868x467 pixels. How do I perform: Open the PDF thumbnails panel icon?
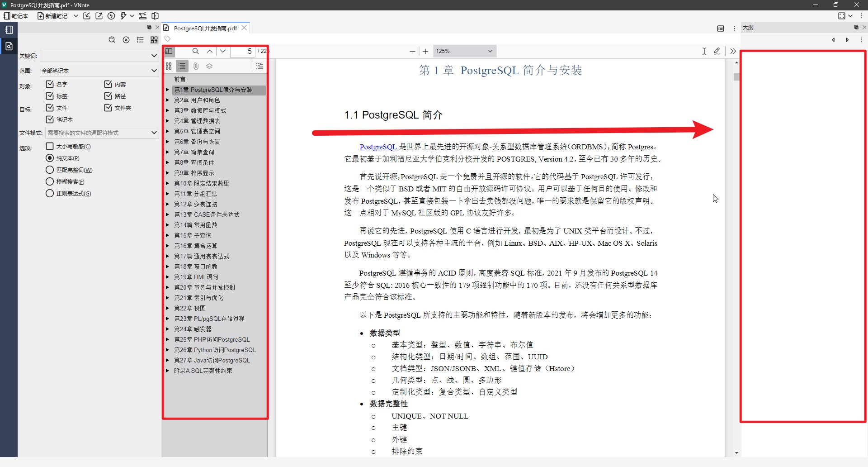pyautogui.click(x=168, y=66)
